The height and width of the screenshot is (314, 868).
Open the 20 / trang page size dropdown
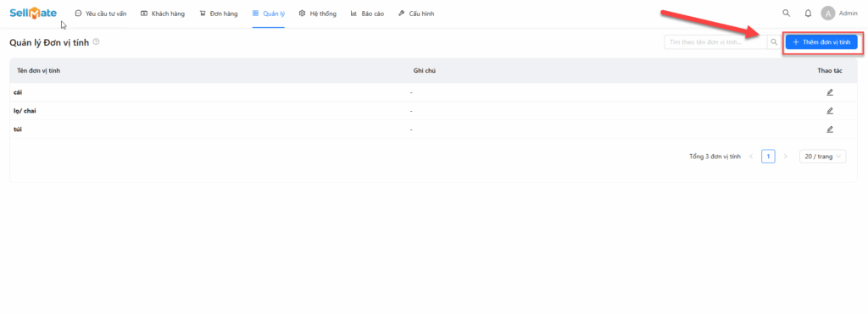tap(822, 157)
